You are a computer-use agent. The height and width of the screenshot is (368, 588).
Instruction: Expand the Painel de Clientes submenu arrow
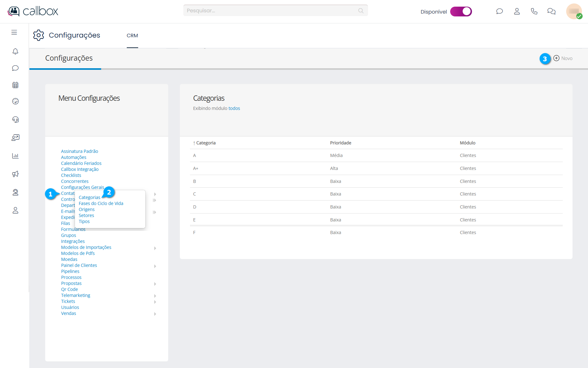(155, 266)
